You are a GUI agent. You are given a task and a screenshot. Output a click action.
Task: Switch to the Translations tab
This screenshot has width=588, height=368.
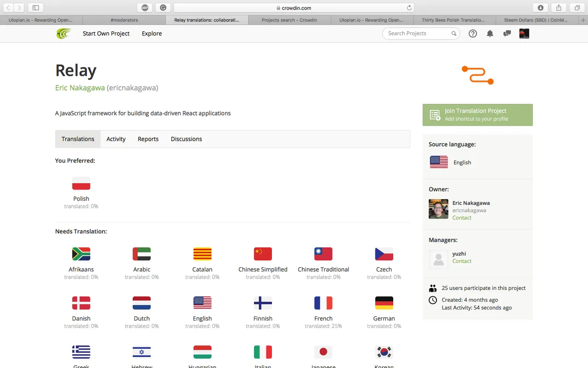tap(78, 139)
